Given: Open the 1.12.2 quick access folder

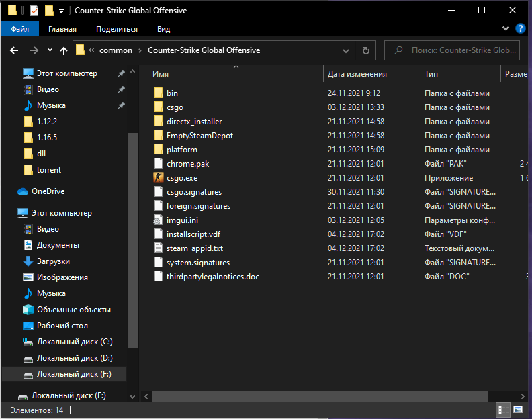Looking at the screenshot, I should pyautogui.click(x=41, y=122).
